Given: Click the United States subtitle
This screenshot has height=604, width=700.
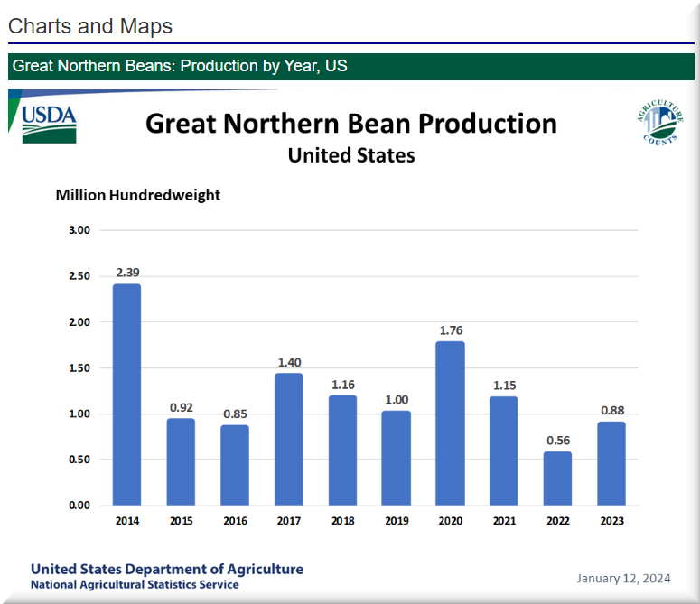Looking at the screenshot, I should pos(350,155).
